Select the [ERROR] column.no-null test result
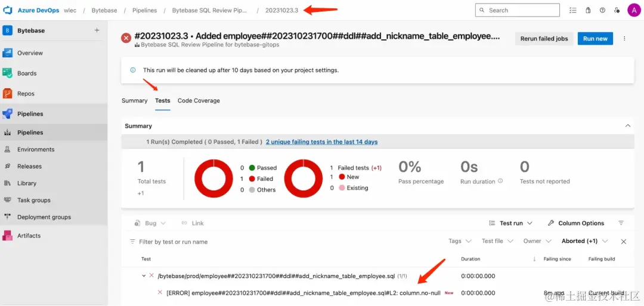Viewport: 644px width, 306px height. pyautogui.click(x=304, y=293)
